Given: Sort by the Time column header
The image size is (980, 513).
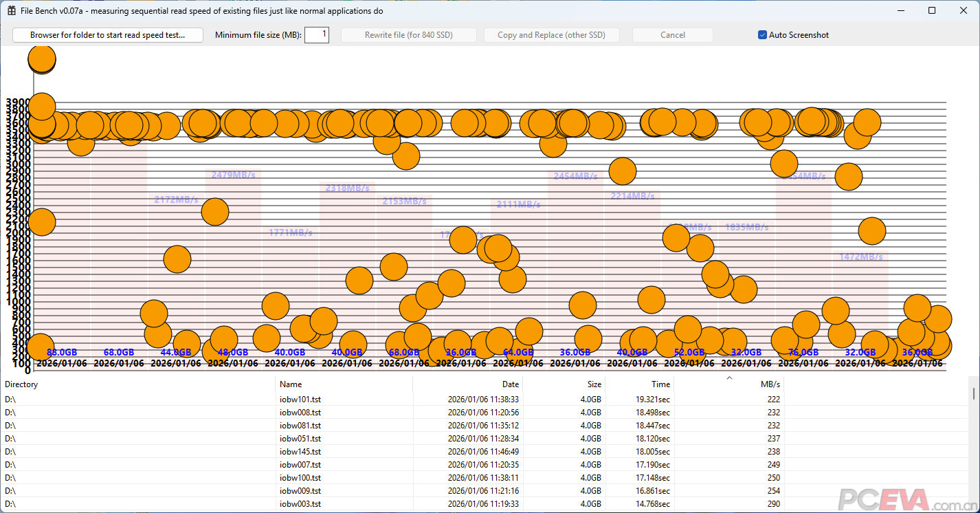Looking at the screenshot, I should [x=639, y=384].
